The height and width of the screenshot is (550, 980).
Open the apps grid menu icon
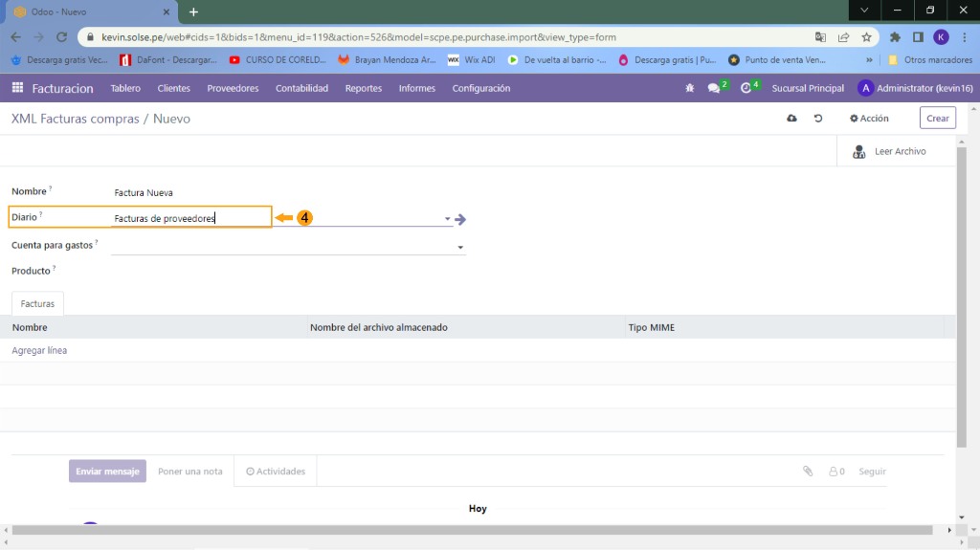[17, 88]
